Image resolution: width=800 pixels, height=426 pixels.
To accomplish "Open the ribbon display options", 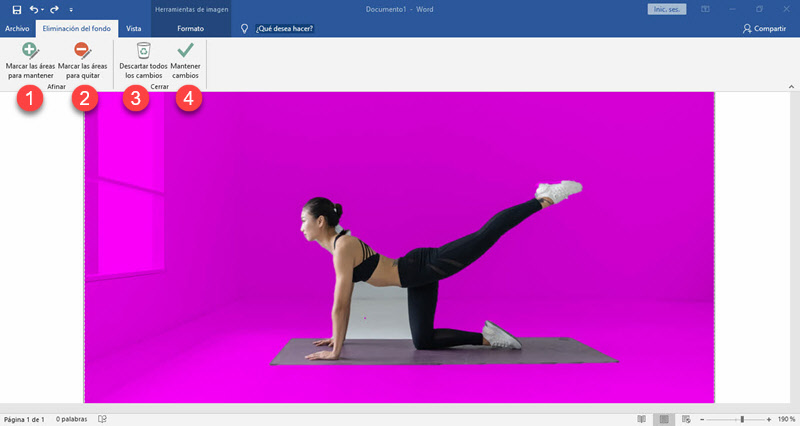I will coord(705,9).
